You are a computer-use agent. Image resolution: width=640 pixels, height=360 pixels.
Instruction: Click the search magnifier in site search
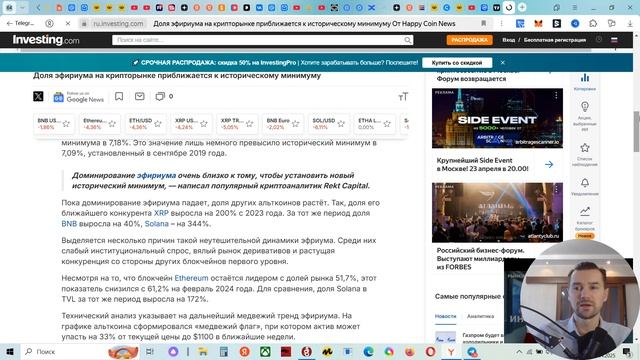407,40
